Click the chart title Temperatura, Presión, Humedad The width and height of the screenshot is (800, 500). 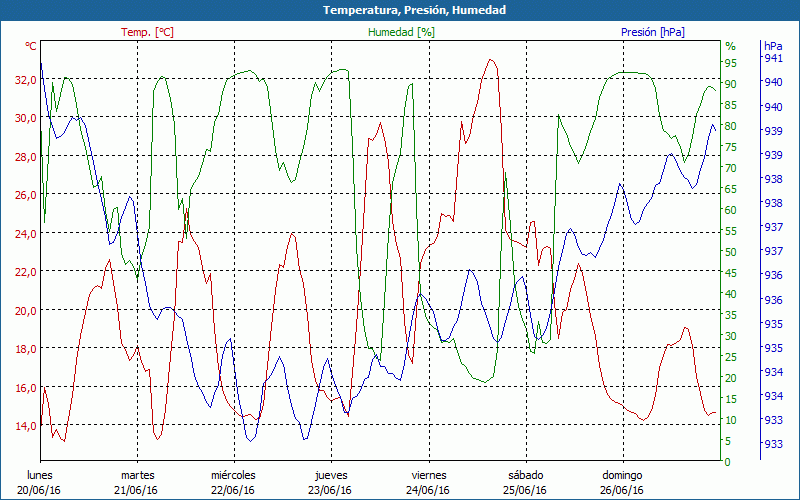click(x=400, y=10)
